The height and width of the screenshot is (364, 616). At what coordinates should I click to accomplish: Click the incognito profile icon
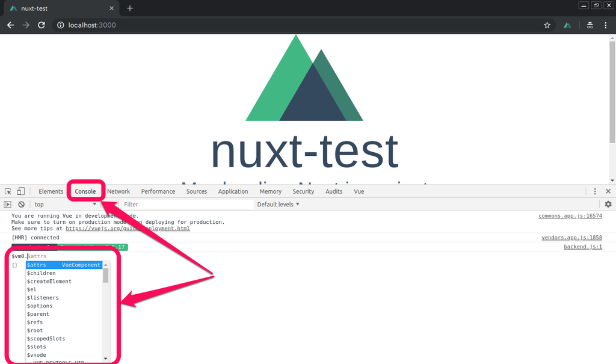point(590,25)
